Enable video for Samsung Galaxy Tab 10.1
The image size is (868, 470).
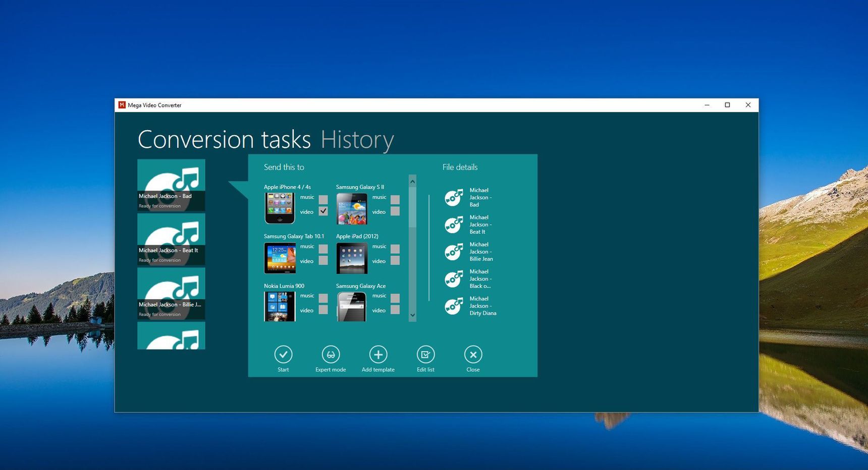coord(323,260)
